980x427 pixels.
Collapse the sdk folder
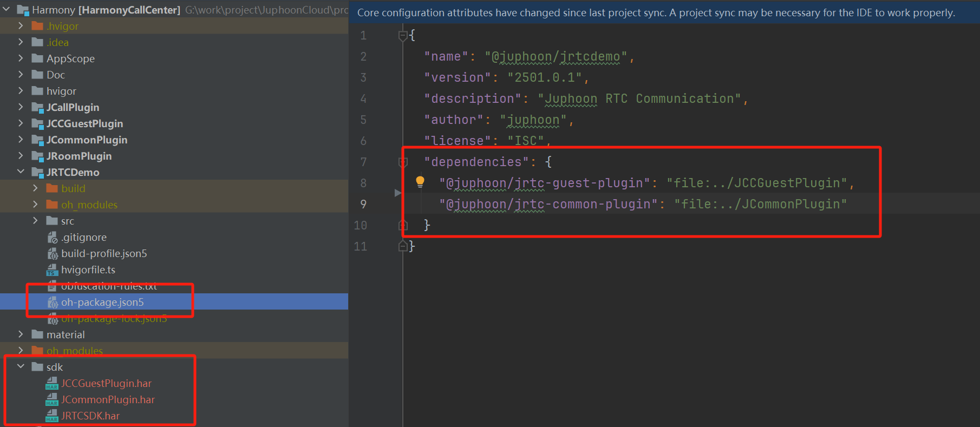[x=21, y=366]
